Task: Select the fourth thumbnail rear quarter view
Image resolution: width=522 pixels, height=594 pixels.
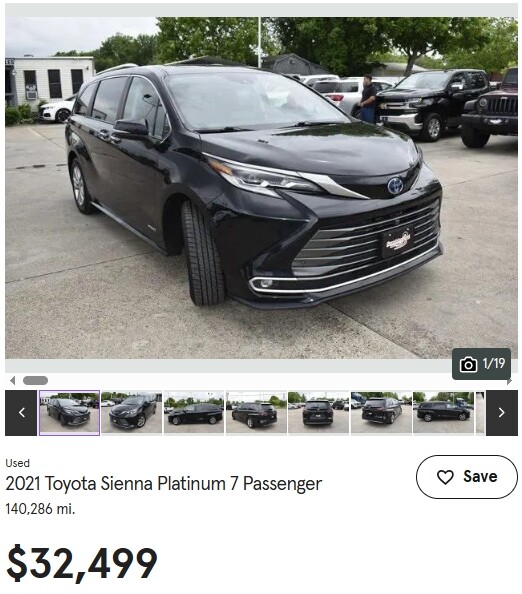Action: click(256, 413)
